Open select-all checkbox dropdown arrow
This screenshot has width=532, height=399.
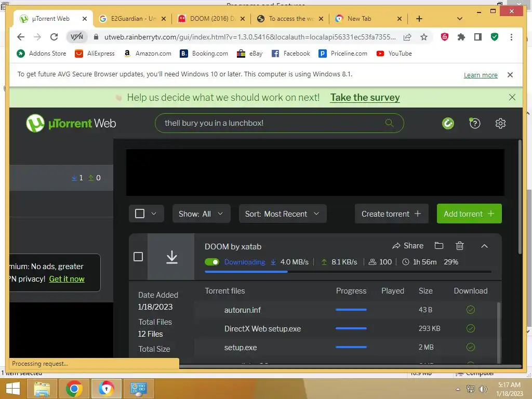pos(154,214)
